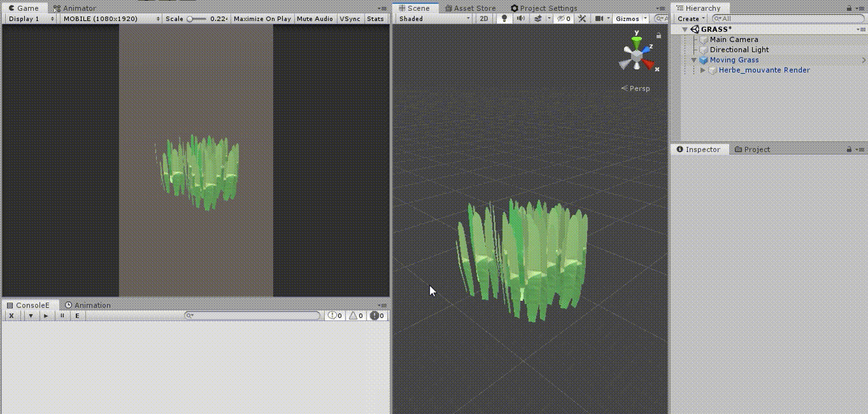Open Game panel options menu
The height and width of the screenshot is (414, 868).
[382, 8]
